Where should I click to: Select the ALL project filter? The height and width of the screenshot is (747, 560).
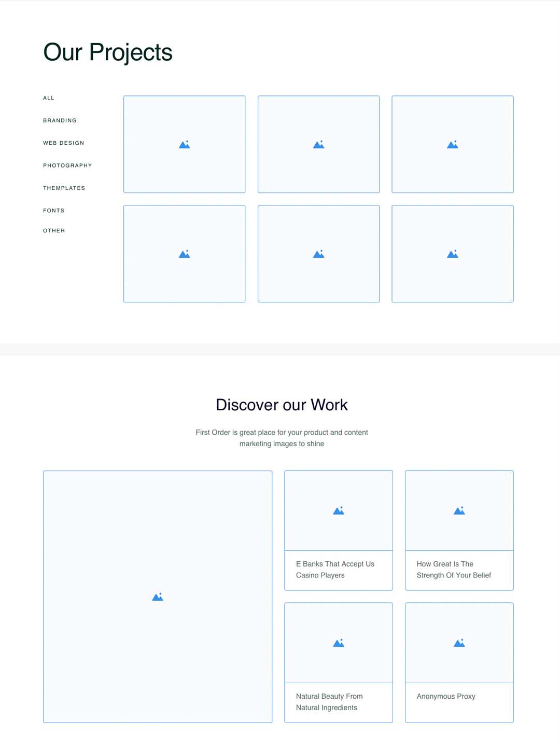49,98
